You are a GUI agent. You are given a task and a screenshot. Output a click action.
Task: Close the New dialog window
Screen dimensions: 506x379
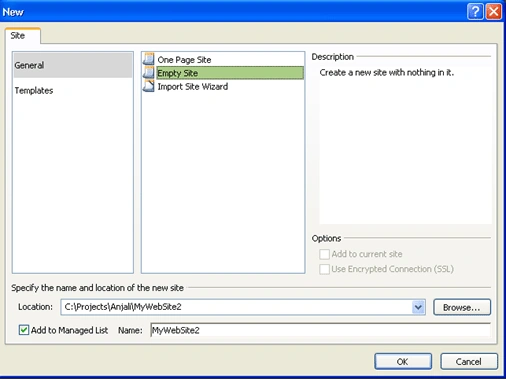point(494,12)
